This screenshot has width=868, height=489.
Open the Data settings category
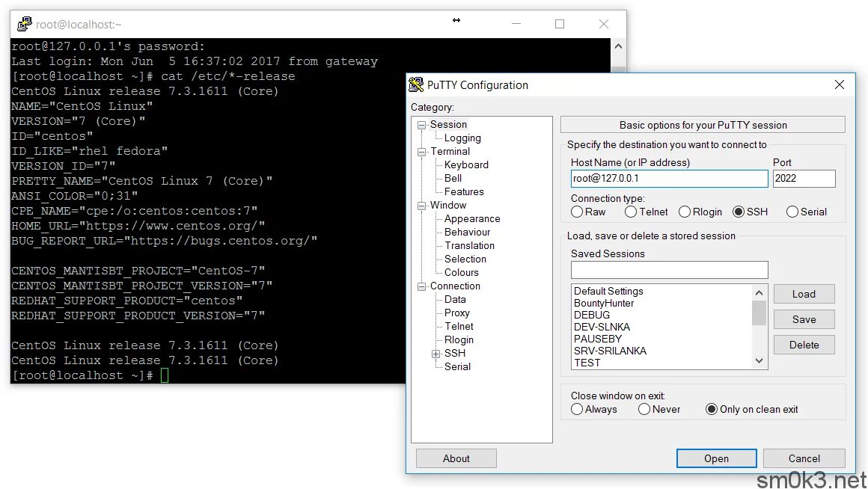[455, 299]
